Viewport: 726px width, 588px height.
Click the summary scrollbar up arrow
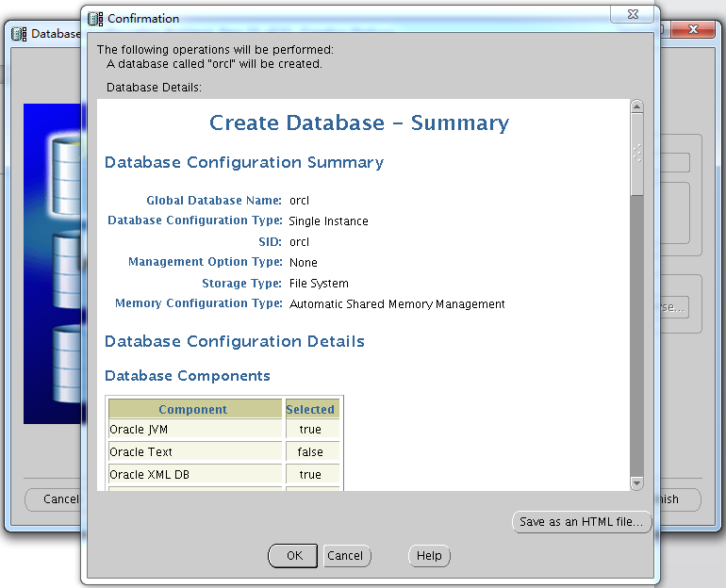pos(637,106)
